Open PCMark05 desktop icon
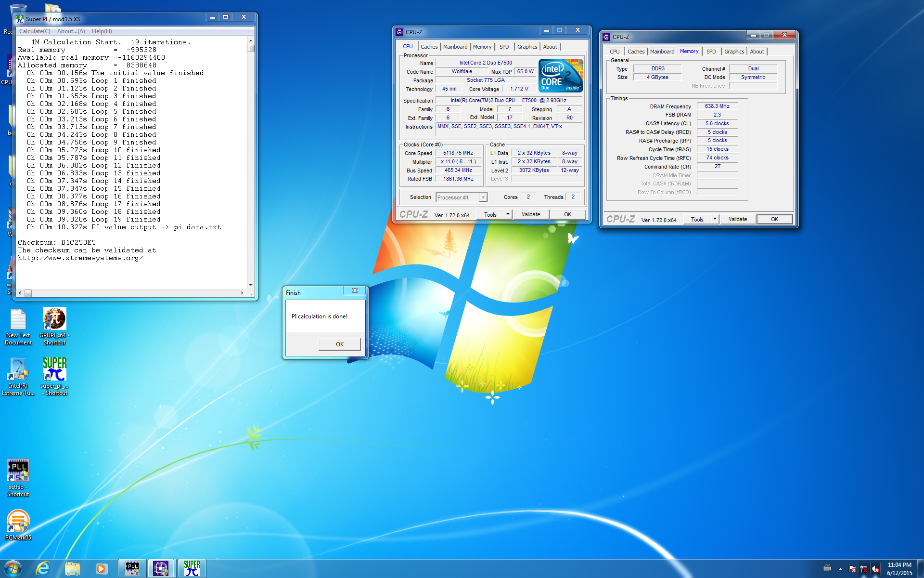Viewport: 924px width, 578px height. click(x=18, y=525)
